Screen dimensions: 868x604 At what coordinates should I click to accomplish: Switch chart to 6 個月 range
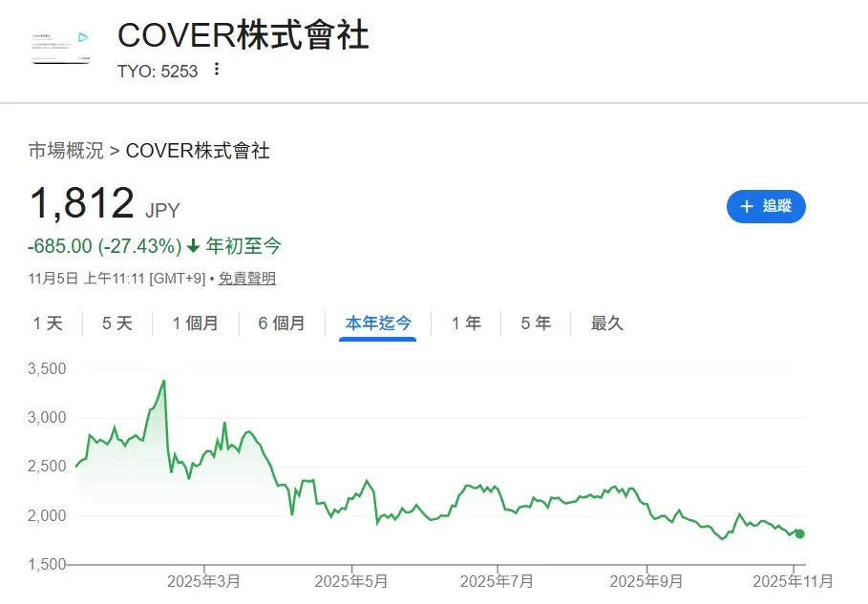click(x=282, y=323)
